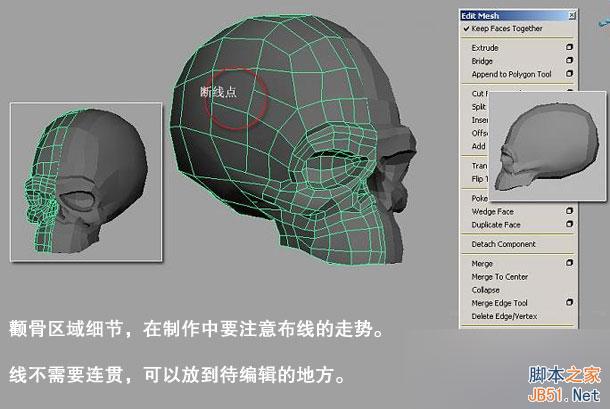The width and height of the screenshot is (610, 409).
Task: Open Wedge Face options box
Action: click(x=569, y=211)
